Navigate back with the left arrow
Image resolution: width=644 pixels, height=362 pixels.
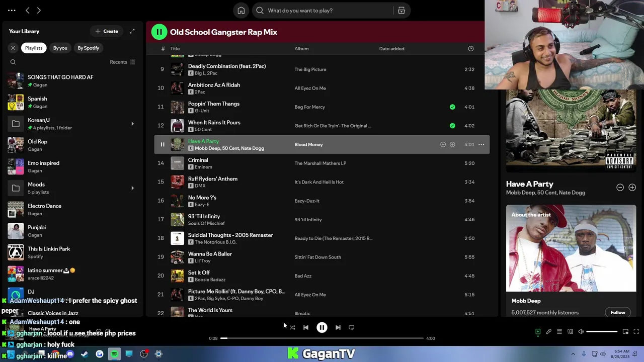[28, 10]
